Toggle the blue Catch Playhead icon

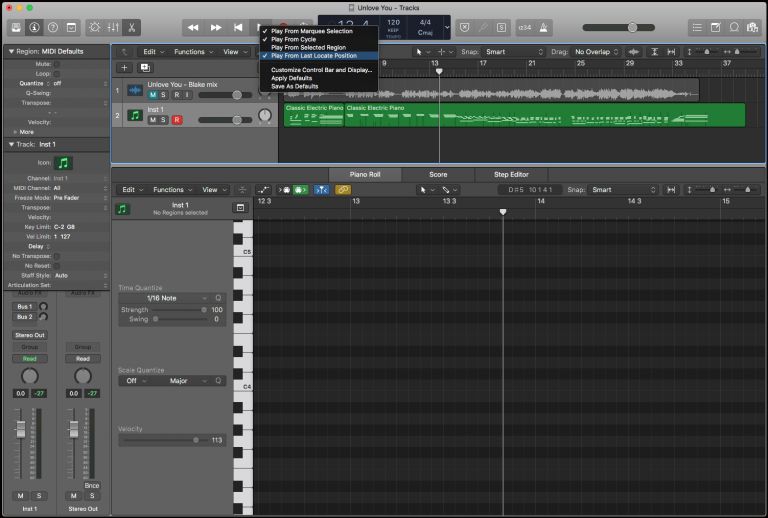[x=321, y=190]
